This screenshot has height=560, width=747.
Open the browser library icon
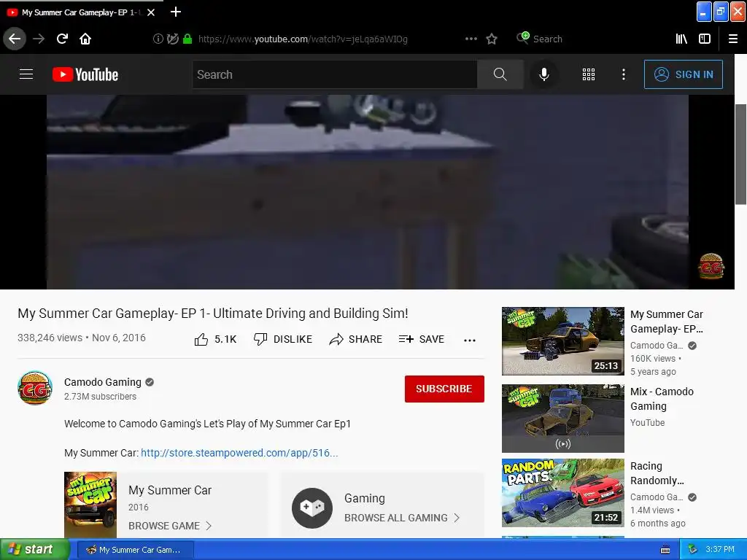point(682,39)
